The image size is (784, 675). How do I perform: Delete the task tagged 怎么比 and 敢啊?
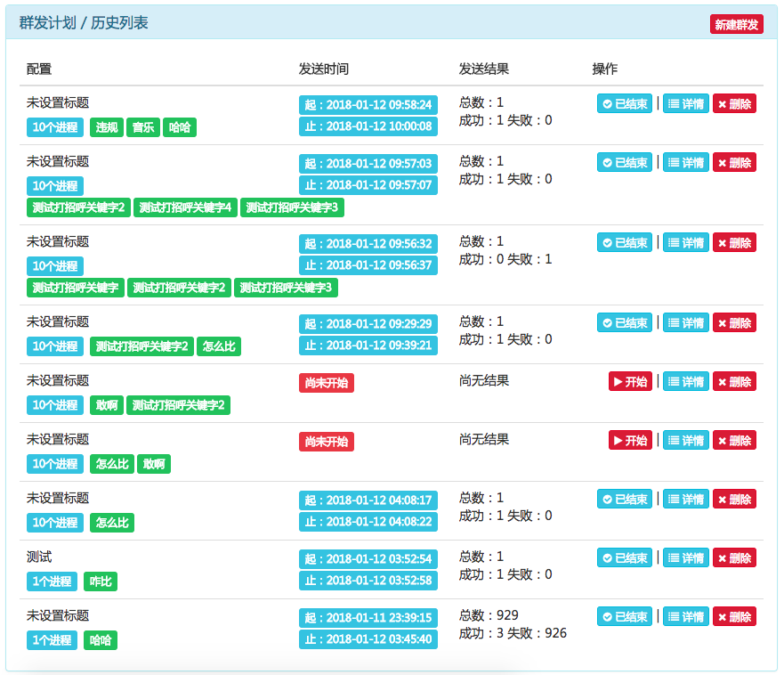point(734,440)
